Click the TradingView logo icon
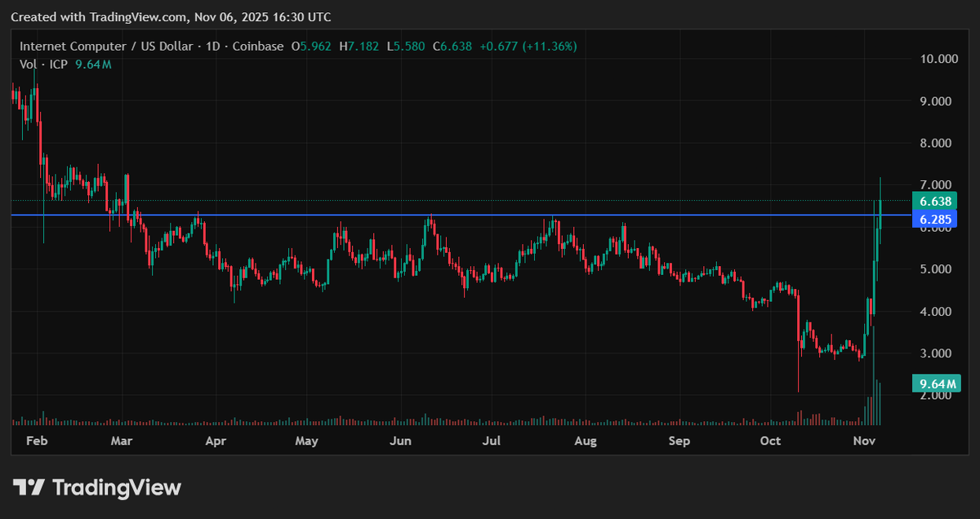 click(29, 488)
